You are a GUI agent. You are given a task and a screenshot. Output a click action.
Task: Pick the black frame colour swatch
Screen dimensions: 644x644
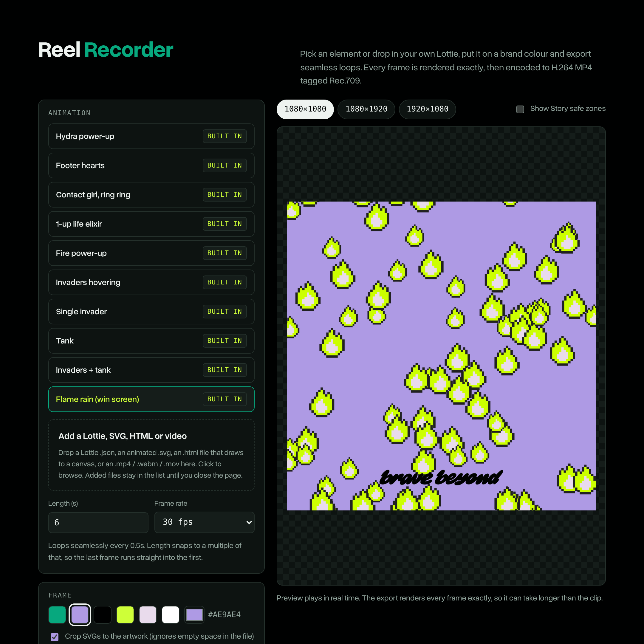pos(103,615)
